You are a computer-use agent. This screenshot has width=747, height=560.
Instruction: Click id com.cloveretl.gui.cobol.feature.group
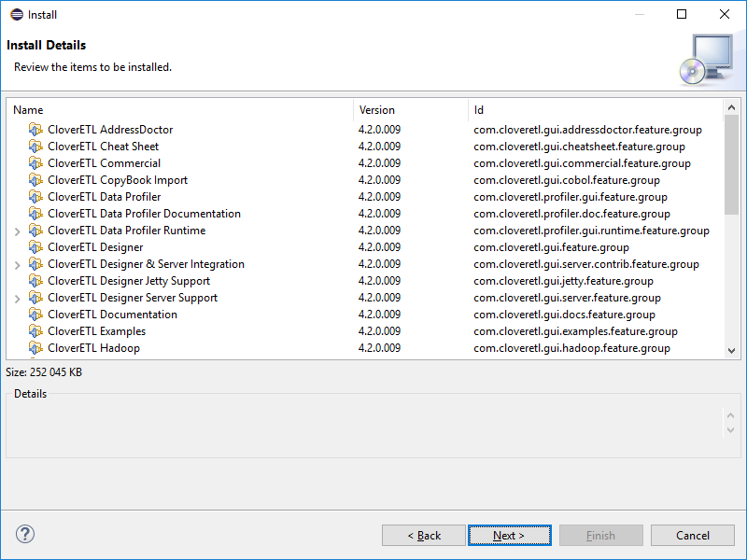(567, 180)
